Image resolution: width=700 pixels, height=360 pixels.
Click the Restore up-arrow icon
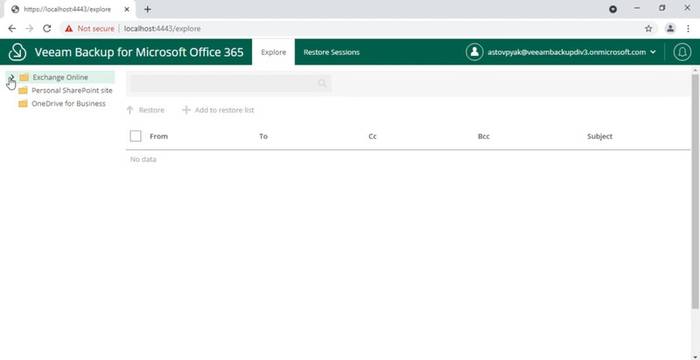[x=130, y=110]
